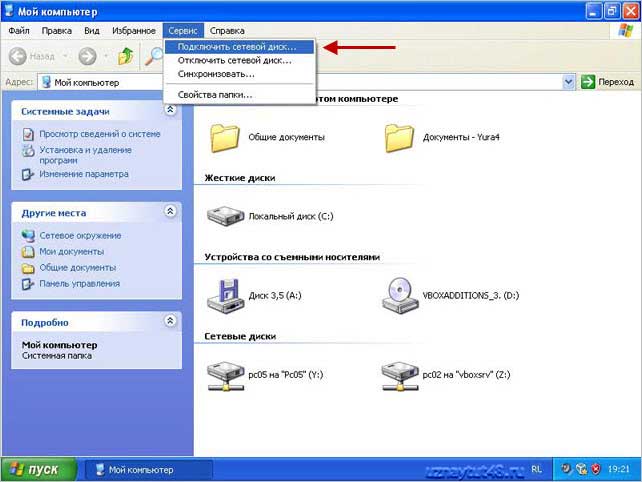Click the RL language indicator in taskbar
The width and height of the screenshot is (642, 482).
pyautogui.click(x=536, y=469)
